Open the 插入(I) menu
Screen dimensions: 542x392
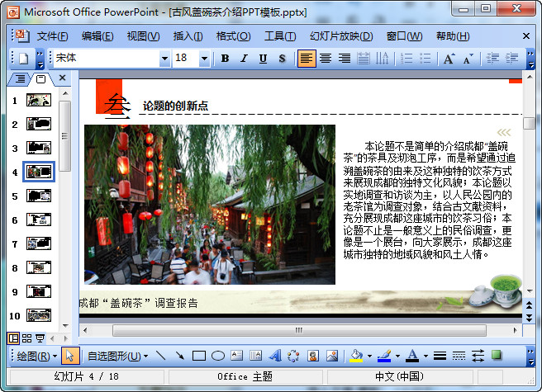188,36
